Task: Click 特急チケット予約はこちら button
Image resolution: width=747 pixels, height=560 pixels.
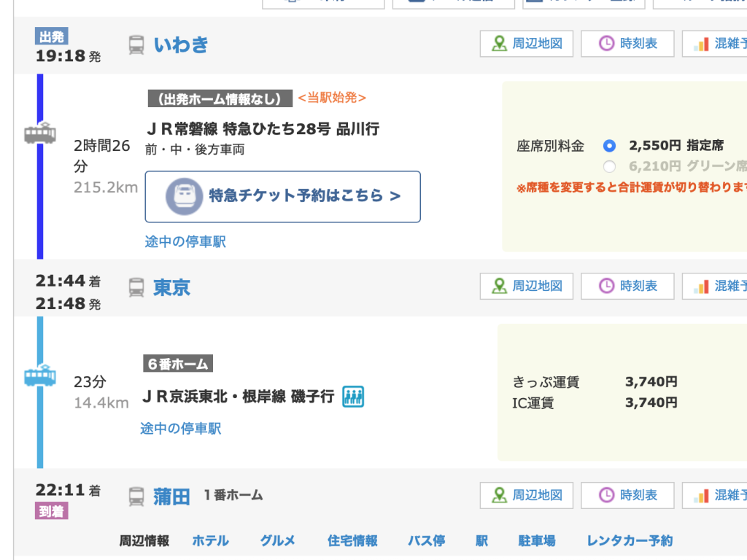Action: pos(283,196)
